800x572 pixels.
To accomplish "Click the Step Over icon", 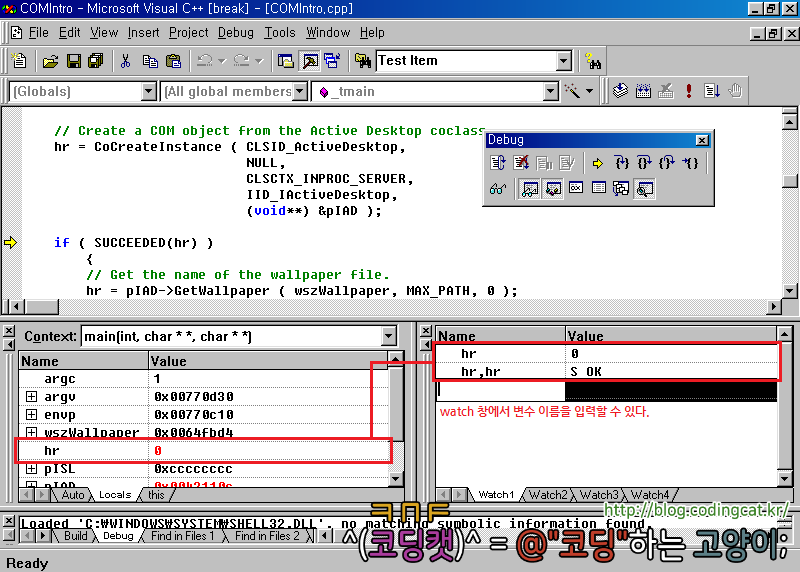I will click(x=644, y=163).
